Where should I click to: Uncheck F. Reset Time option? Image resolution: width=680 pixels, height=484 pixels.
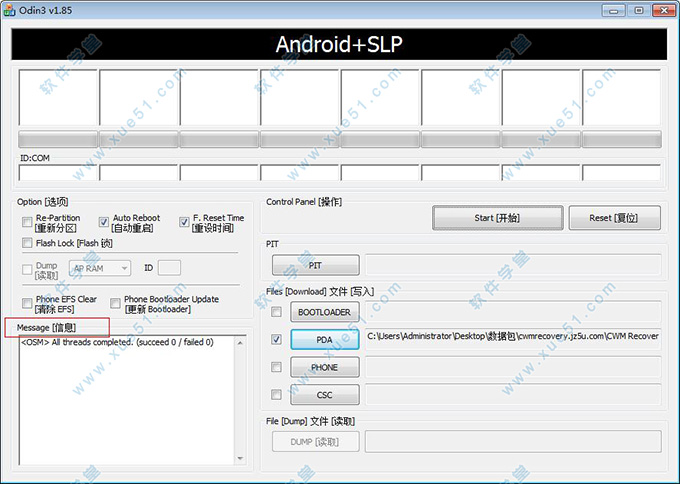[x=184, y=220]
